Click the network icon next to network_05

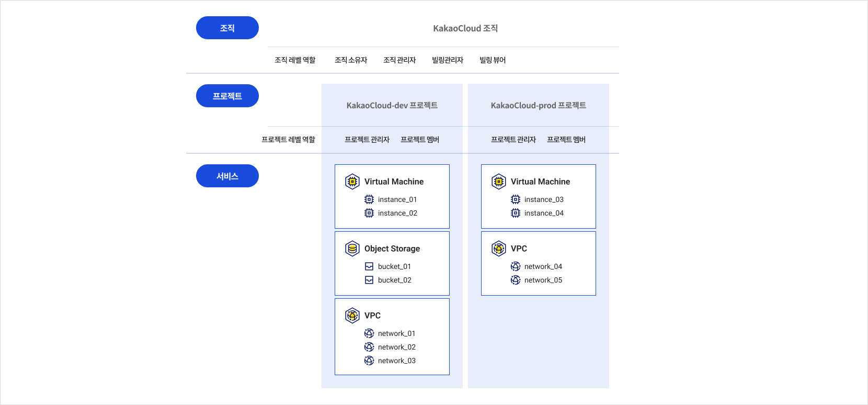[x=516, y=280]
